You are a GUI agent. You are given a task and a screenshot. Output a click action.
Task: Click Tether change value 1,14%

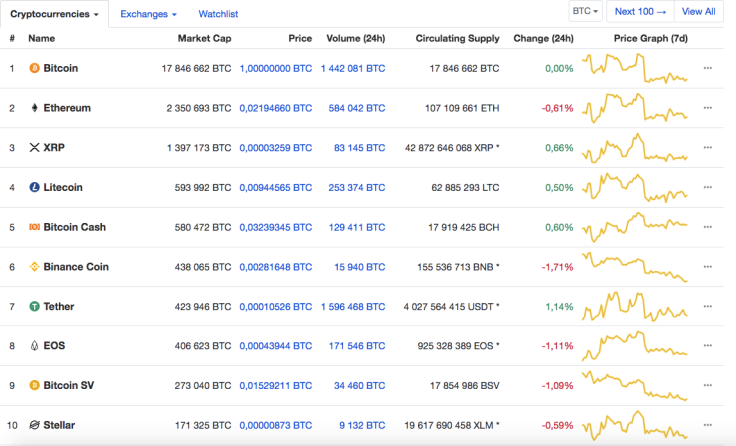pyautogui.click(x=559, y=307)
